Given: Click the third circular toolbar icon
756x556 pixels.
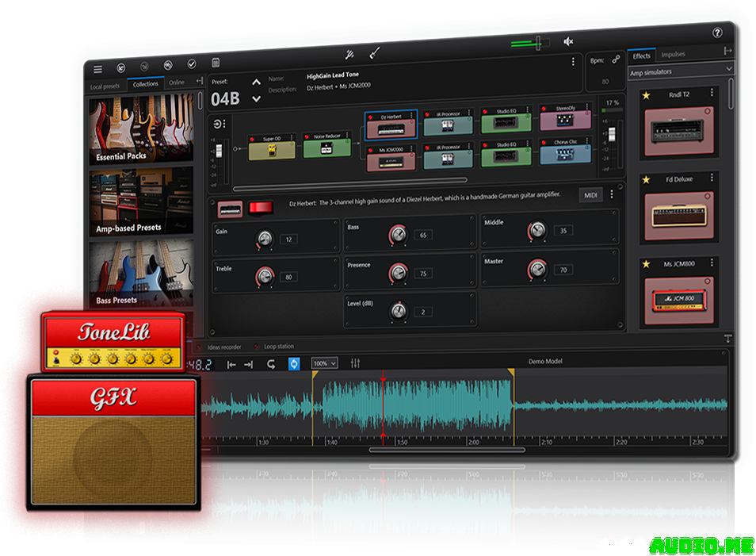Looking at the screenshot, I should (x=168, y=65).
